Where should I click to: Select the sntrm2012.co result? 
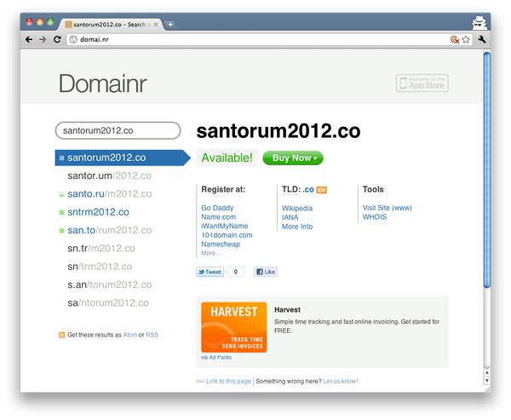coord(98,212)
